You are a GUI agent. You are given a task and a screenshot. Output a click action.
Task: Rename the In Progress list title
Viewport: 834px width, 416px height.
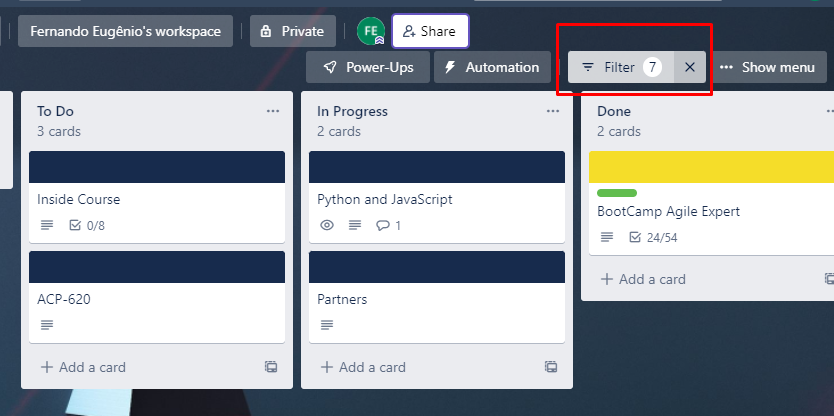(x=352, y=111)
